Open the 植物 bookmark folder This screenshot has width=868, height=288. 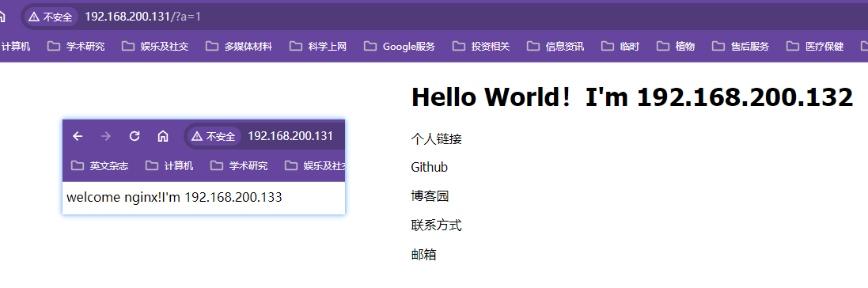pyautogui.click(x=676, y=47)
